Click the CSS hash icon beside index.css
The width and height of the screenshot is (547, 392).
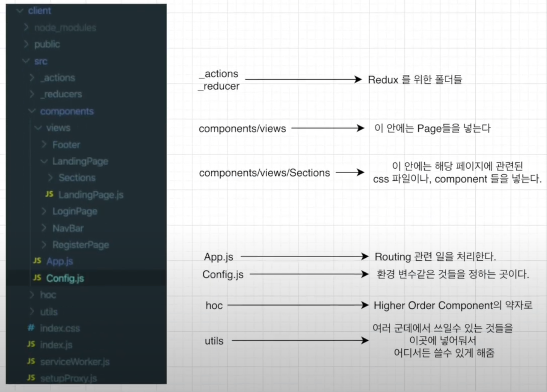click(x=31, y=327)
